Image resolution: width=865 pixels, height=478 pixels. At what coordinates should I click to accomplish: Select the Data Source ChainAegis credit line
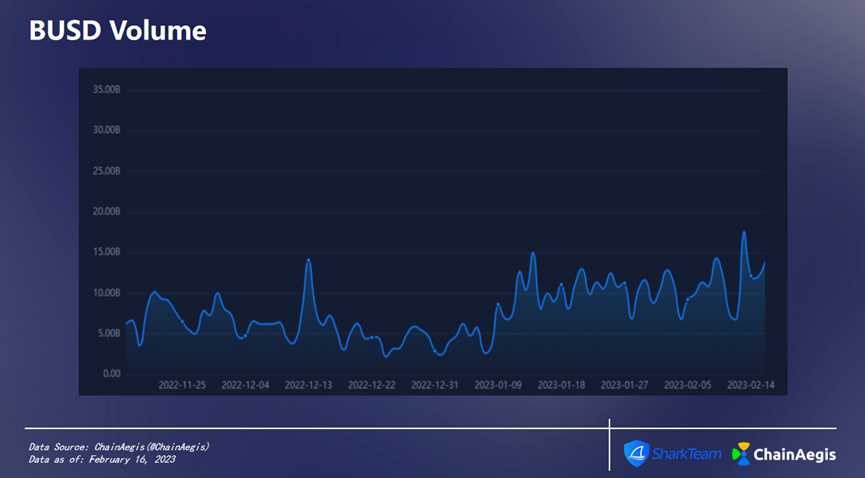point(119,446)
